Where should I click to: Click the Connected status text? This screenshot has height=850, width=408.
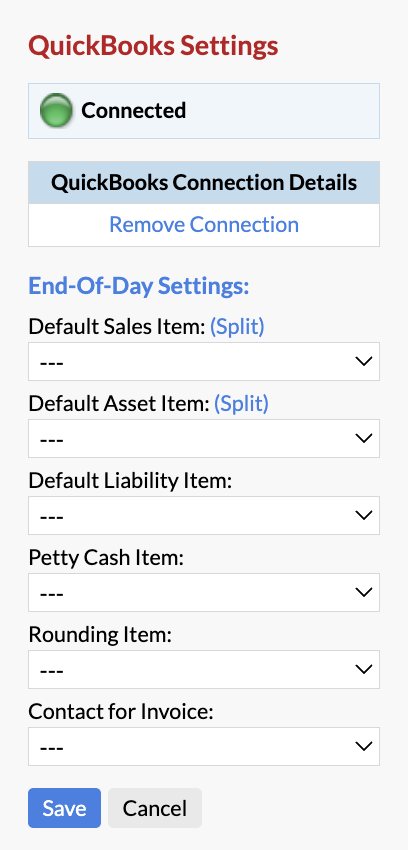coord(133,111)
